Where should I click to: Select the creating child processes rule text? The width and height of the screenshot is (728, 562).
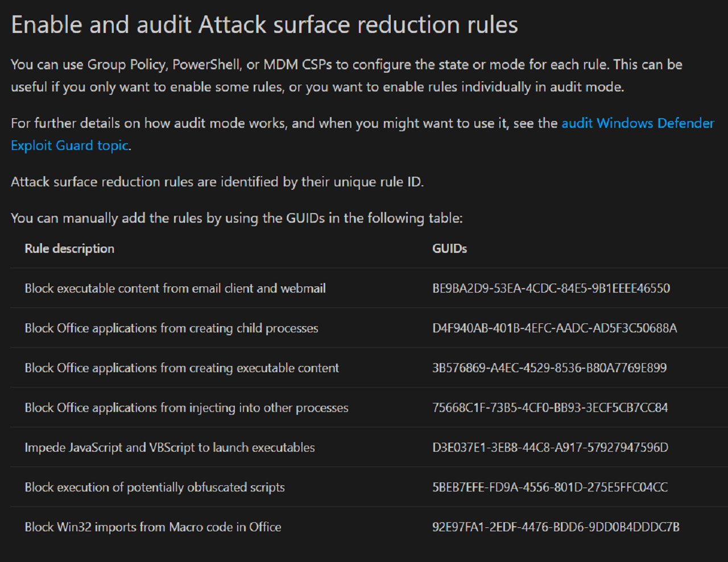[x=171, y=328]
